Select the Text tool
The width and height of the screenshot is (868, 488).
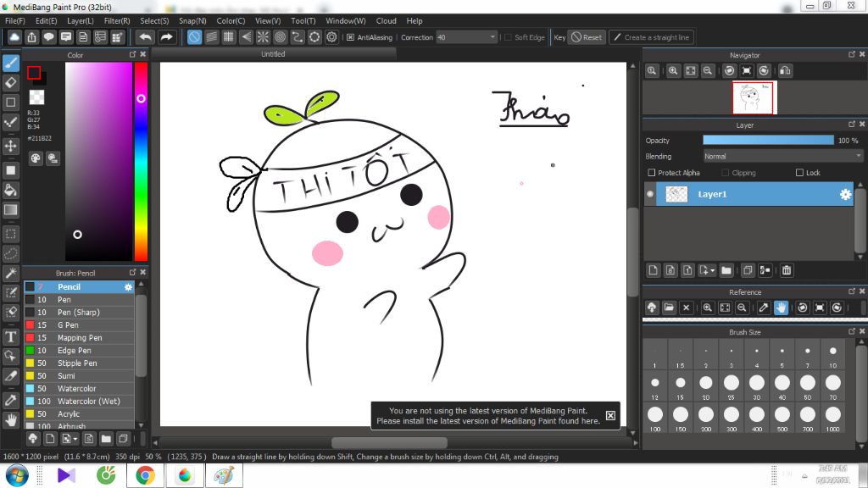click(x=10, y=336)
